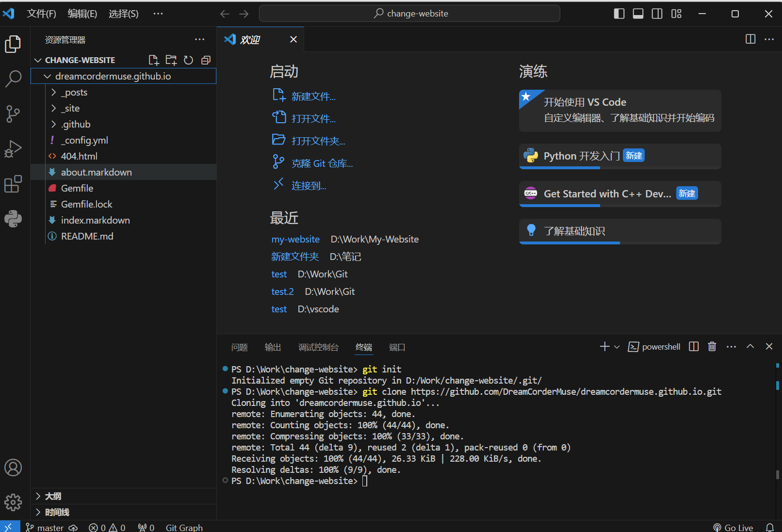The height and width of the screenshot is (532, 782).
Task: Click the remote window indicator in status bar
Action: tap(9, 527)
